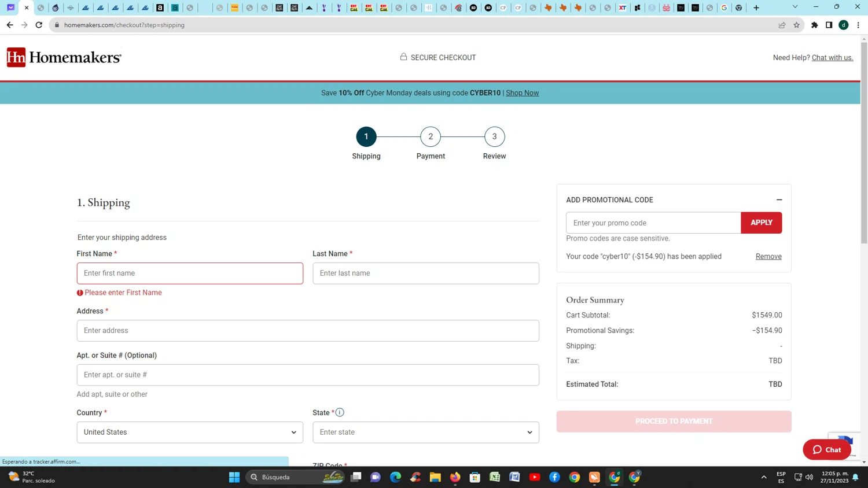The width and height of the screenshot is (868, 488).
Task: Open the Chrome three-dot menu
Action: pos(858,25)
